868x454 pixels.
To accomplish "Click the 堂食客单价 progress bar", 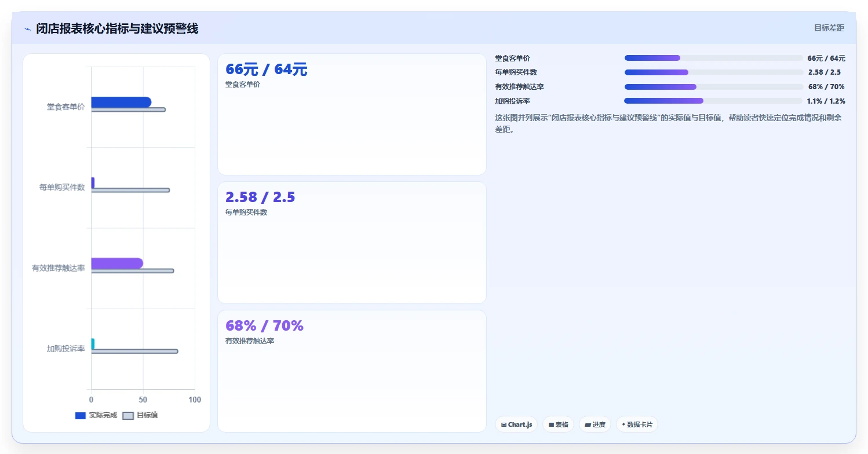I will coord(713,58).
